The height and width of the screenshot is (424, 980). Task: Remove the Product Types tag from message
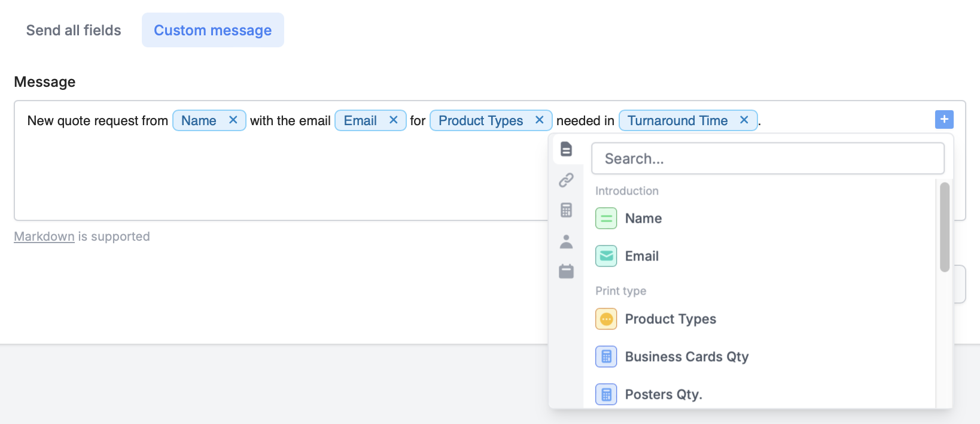click(x=540, y=120)
